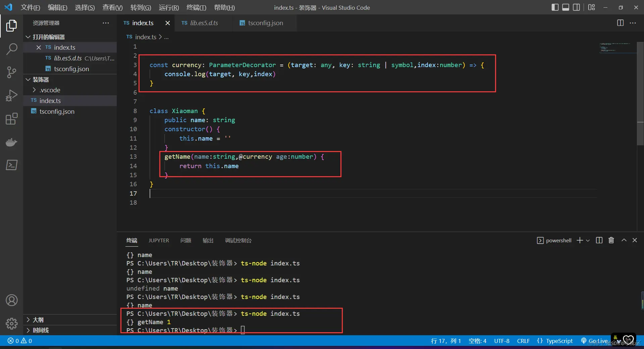Open the Extensions view

(11, 119)
